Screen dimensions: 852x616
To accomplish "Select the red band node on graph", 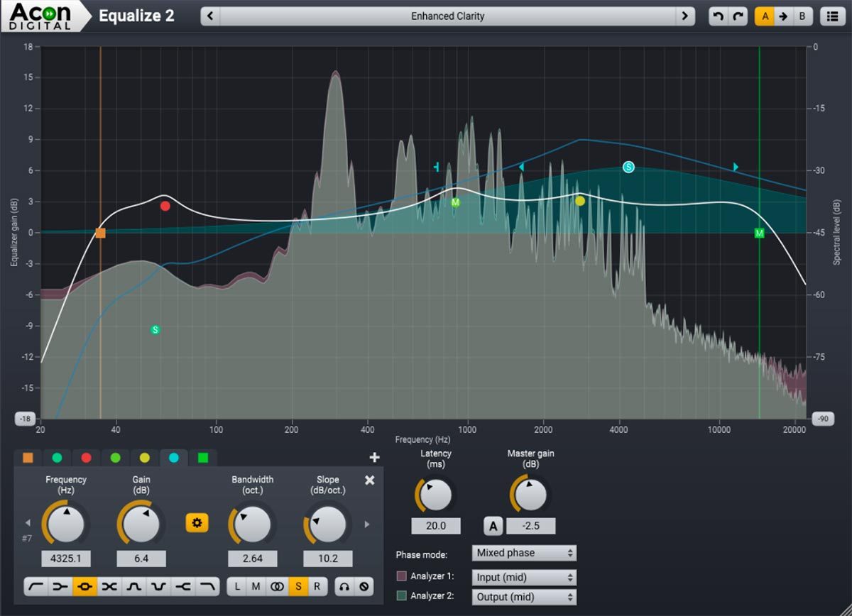I will point(165,206).
